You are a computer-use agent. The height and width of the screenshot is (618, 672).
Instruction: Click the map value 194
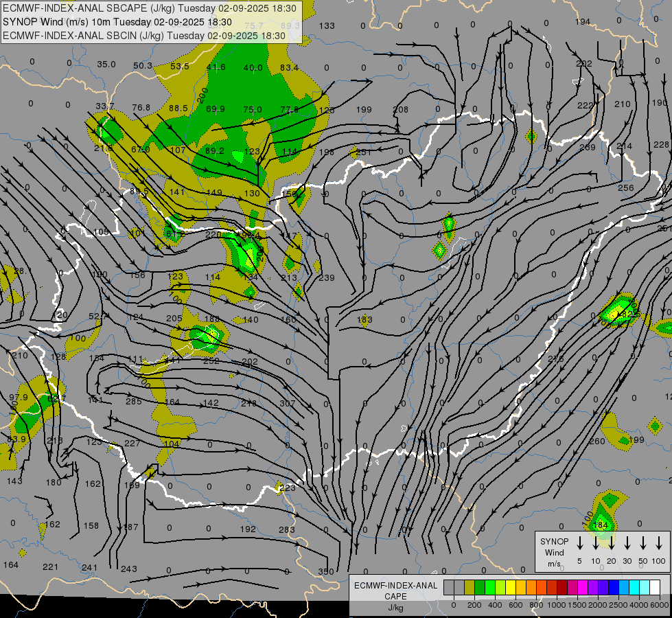click(583, 21)
